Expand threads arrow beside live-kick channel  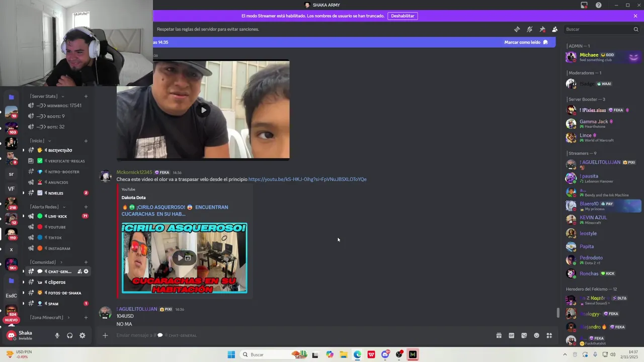(x=23, y=216)
